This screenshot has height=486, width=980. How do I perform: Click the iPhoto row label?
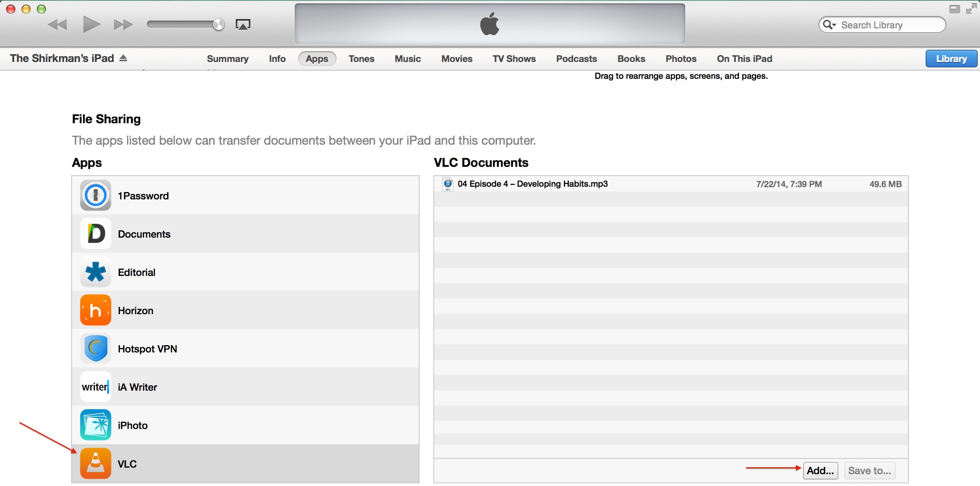132,426
